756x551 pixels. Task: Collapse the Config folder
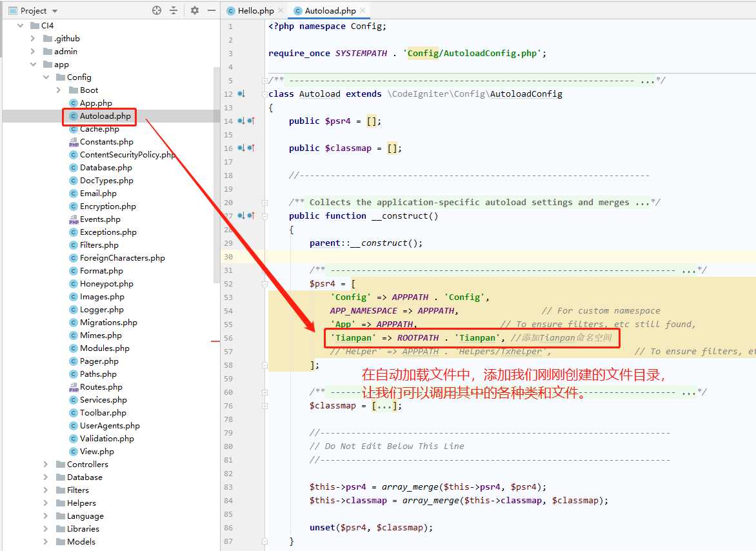click(46, 77)
